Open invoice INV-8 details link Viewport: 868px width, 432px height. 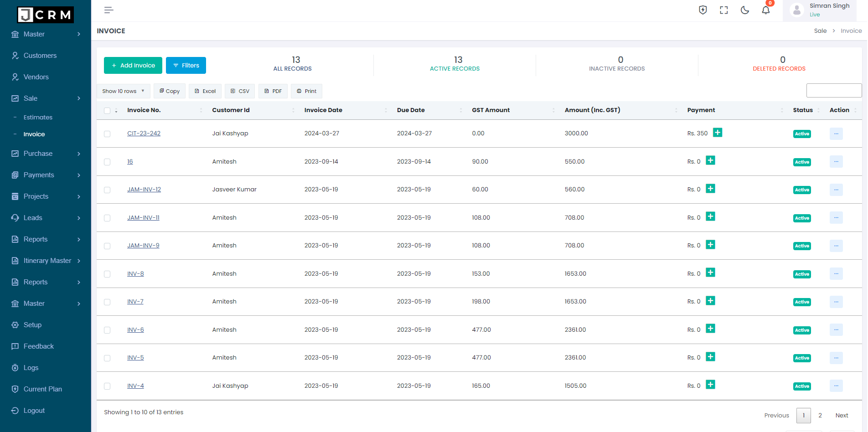135,273
